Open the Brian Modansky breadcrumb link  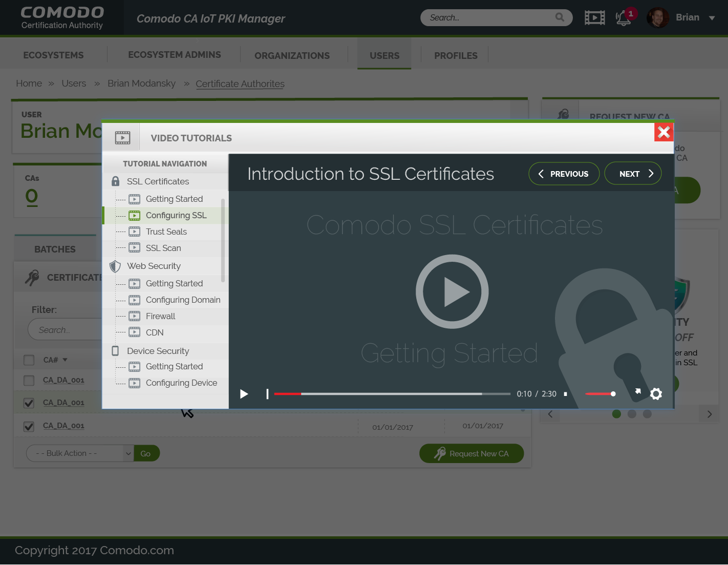(x=141, y=83)
